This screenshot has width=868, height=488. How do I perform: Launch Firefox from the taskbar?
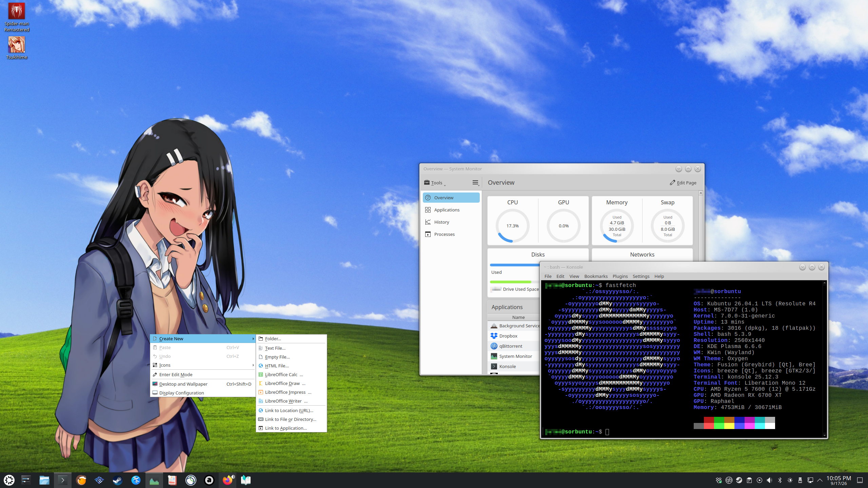(228, 480)
